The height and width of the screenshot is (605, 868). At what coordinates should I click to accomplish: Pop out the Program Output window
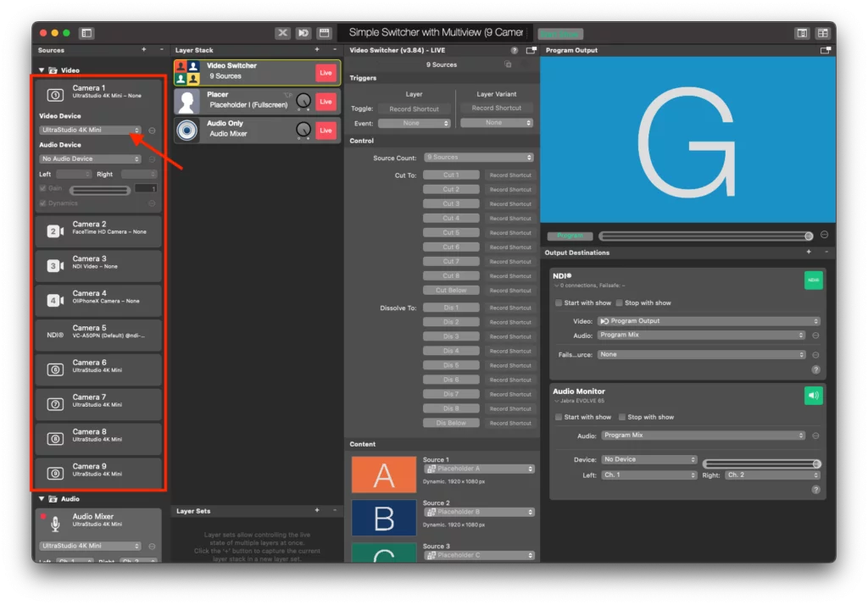click(x=826, y=50)
